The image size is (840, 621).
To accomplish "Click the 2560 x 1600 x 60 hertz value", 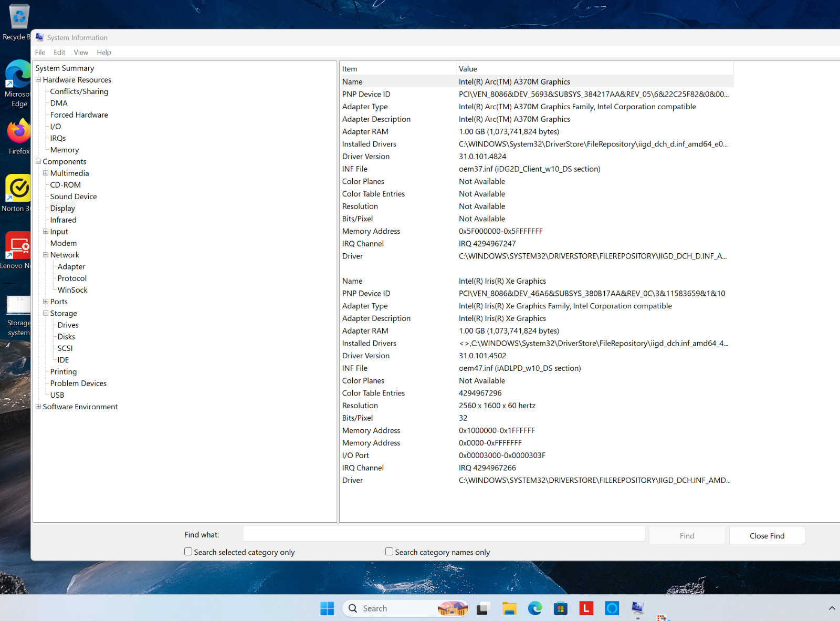I will coord(497,406).
